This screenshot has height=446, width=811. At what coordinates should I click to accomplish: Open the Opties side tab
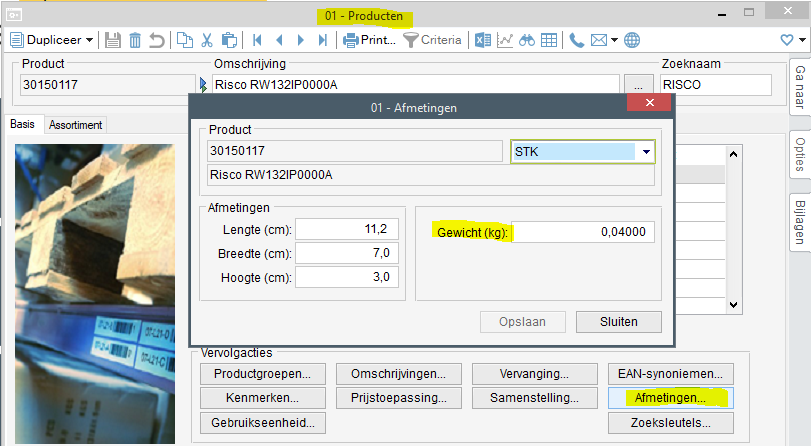coord(800,155)
